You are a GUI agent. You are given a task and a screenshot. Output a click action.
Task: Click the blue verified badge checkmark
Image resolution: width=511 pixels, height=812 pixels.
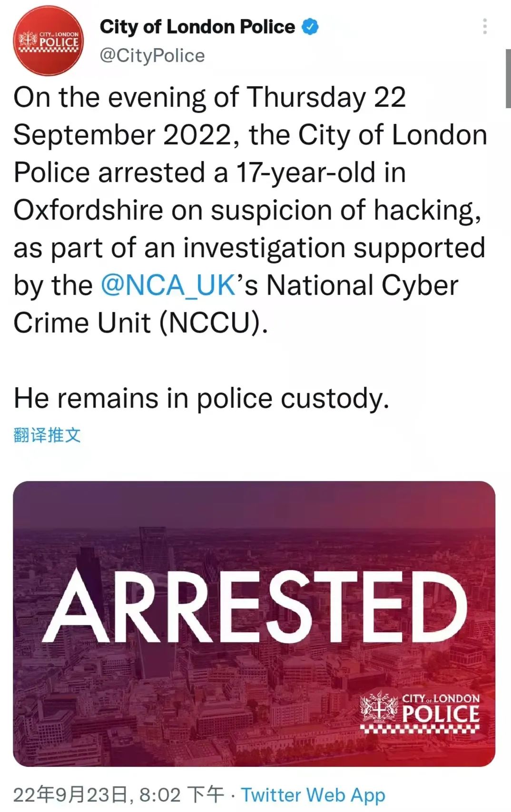point(310,27)
